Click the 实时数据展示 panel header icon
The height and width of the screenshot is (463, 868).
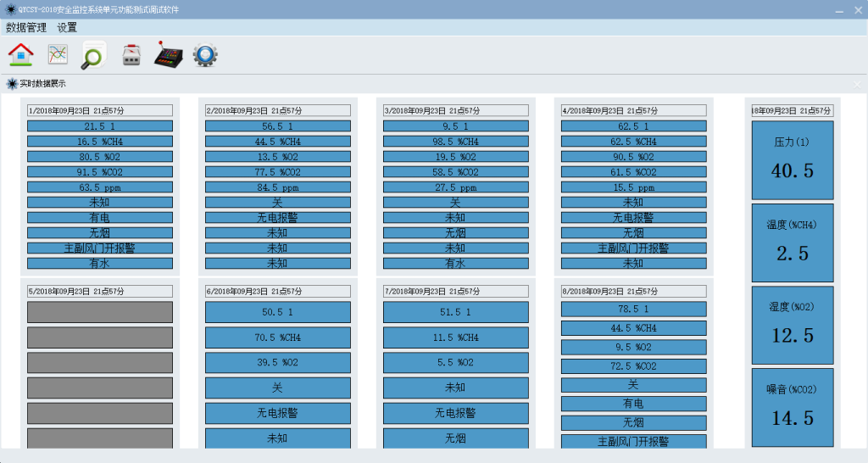pos(12,84)
